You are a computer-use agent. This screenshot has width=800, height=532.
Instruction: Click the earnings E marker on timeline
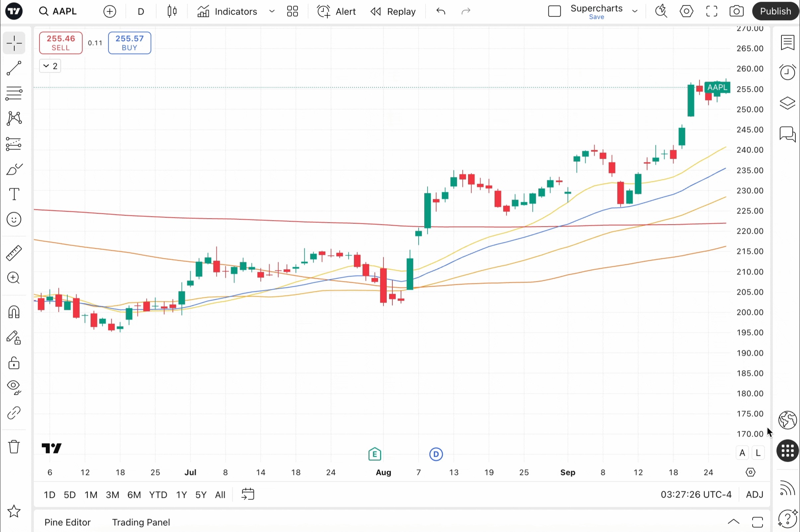(374, 454)
